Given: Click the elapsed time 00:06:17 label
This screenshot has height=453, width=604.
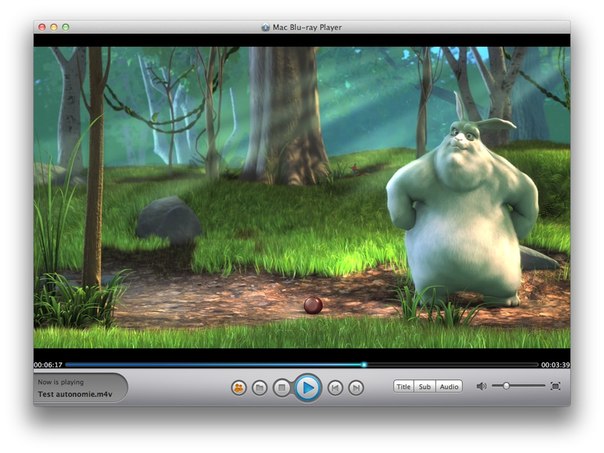Looking at the screenshot, I should [x=48, y=365].
